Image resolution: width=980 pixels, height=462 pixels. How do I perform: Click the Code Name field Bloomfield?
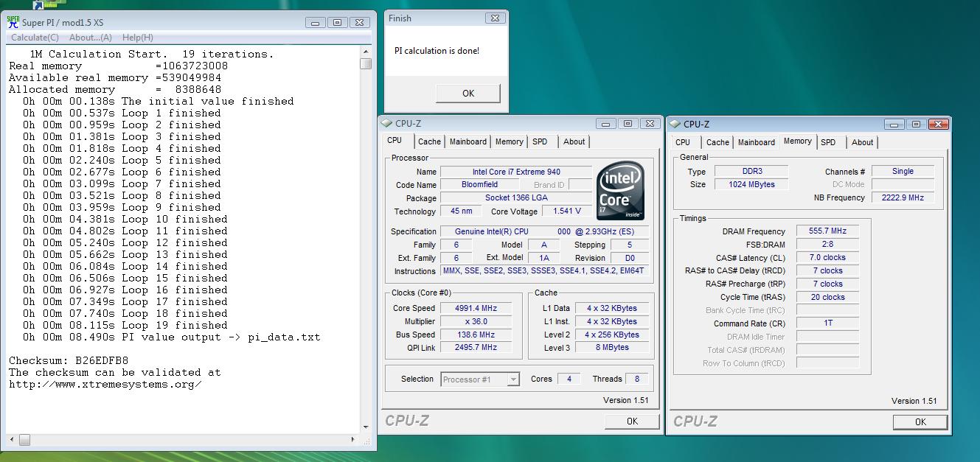479,185
